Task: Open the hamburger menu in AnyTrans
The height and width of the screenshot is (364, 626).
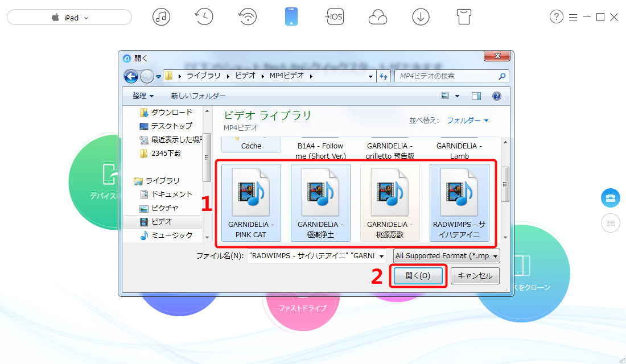Action: [x=573, y=17]
